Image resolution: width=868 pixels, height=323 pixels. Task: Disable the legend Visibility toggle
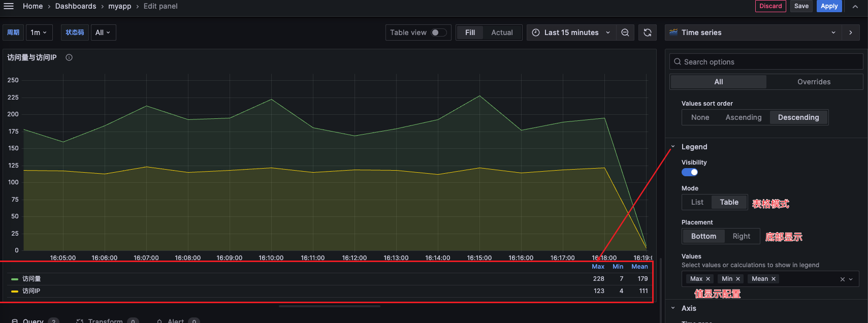tap(689, 172)
